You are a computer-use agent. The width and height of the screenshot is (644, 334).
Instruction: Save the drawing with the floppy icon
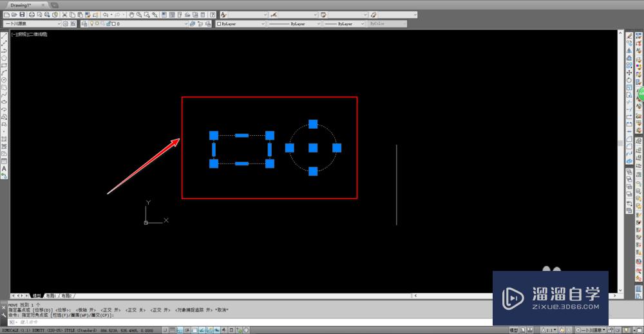22,15
